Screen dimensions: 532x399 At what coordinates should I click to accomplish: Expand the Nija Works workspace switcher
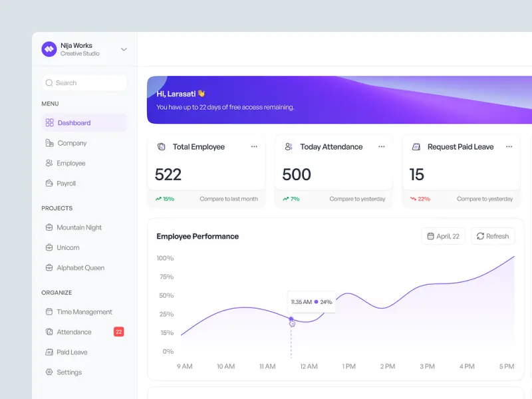(122, 49)
